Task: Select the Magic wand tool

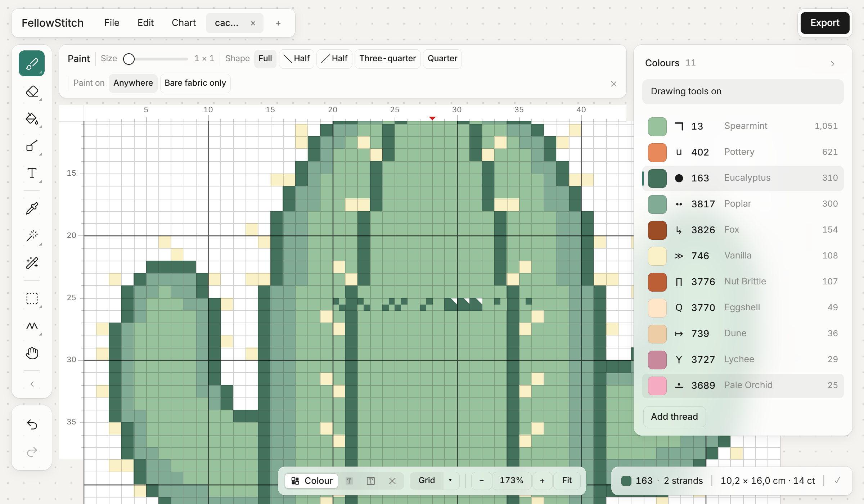Action: tap(32, 235)
